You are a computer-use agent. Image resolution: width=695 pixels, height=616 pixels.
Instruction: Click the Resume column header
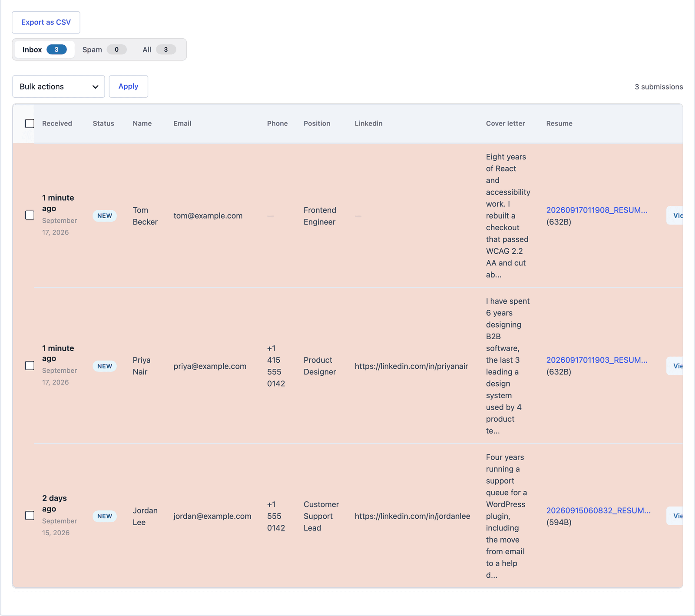pos(559,123)
